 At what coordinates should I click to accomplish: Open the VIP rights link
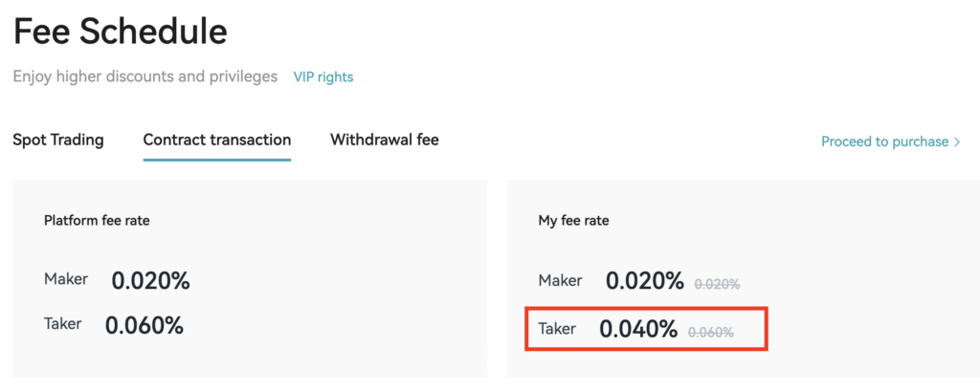point(323,76)
